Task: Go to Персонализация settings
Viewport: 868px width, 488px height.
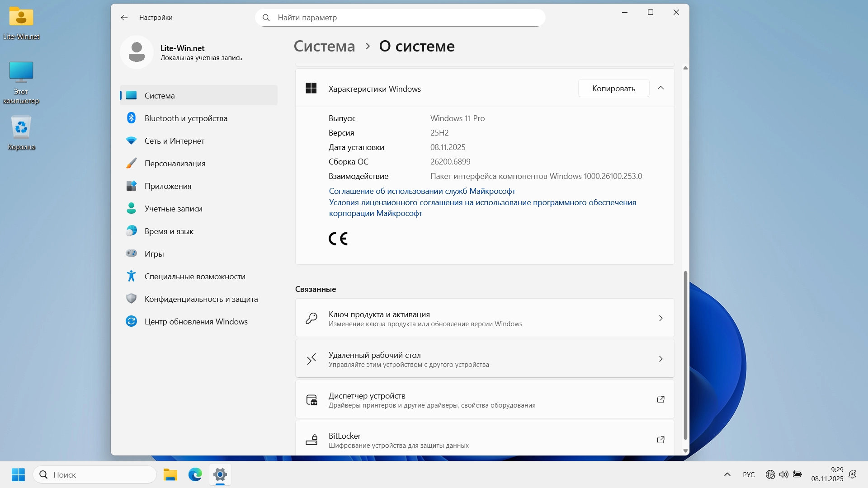Action: point(175,164)
